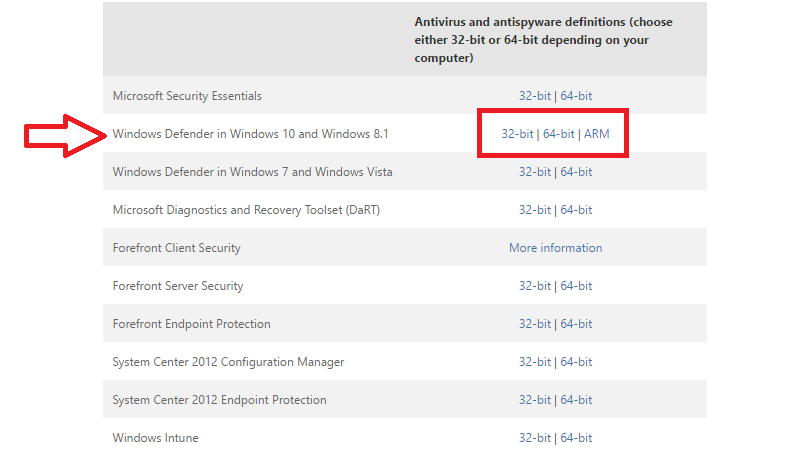Open 32-bit link for System Center 2012 Endpoint Protection

[x=535, y=400]
